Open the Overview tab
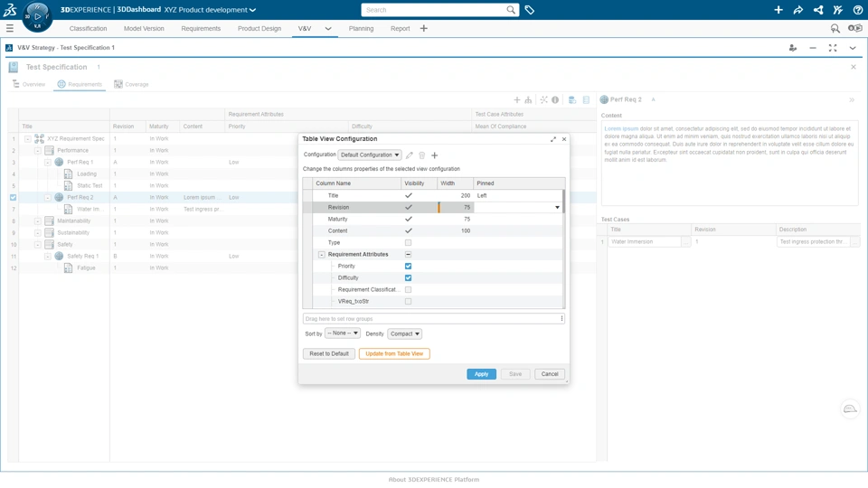Viewport: 868px width, 488px height. [x=29, y=84]
